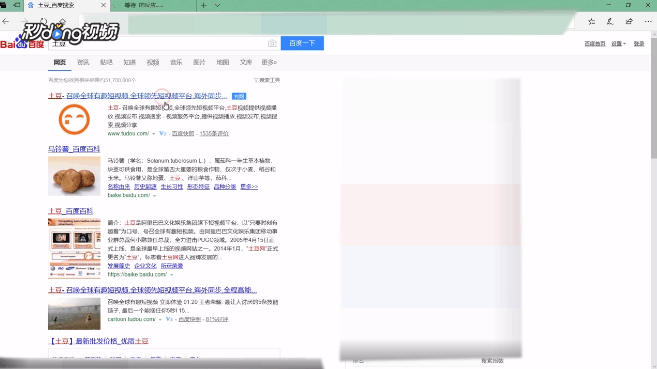Screen dimensions: 657x369
Task: Click the 登录 login link
Action: (639, 44)
